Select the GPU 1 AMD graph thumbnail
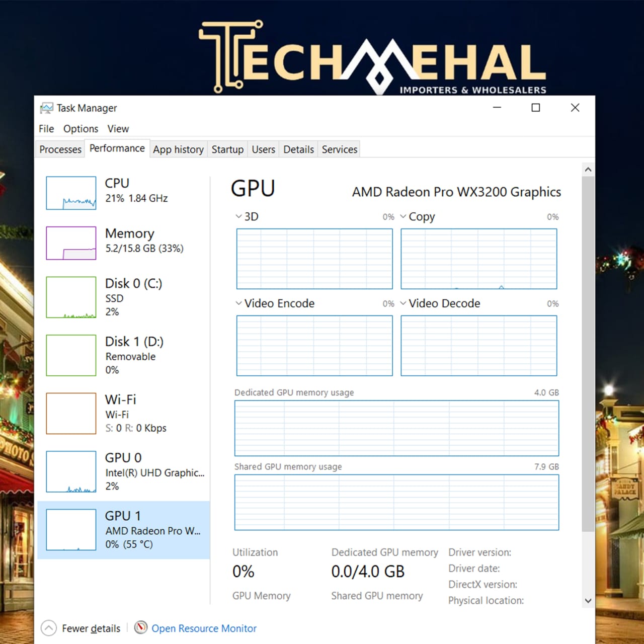 click(x=71, y=529)
